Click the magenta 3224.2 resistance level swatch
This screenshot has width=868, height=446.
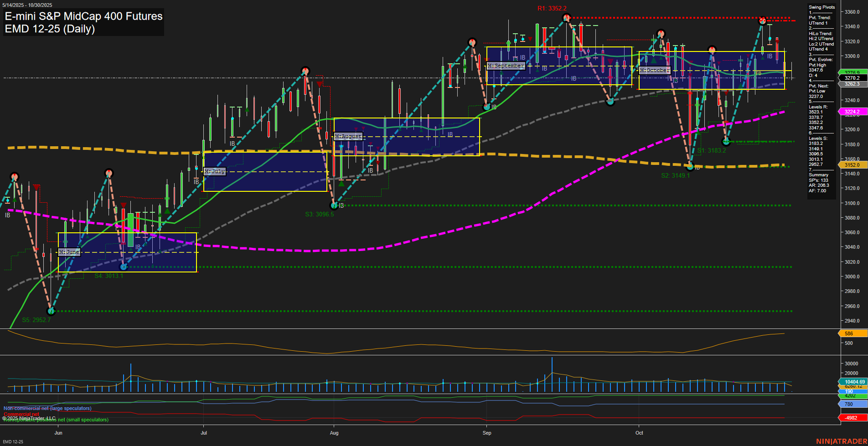pos(852,112)
